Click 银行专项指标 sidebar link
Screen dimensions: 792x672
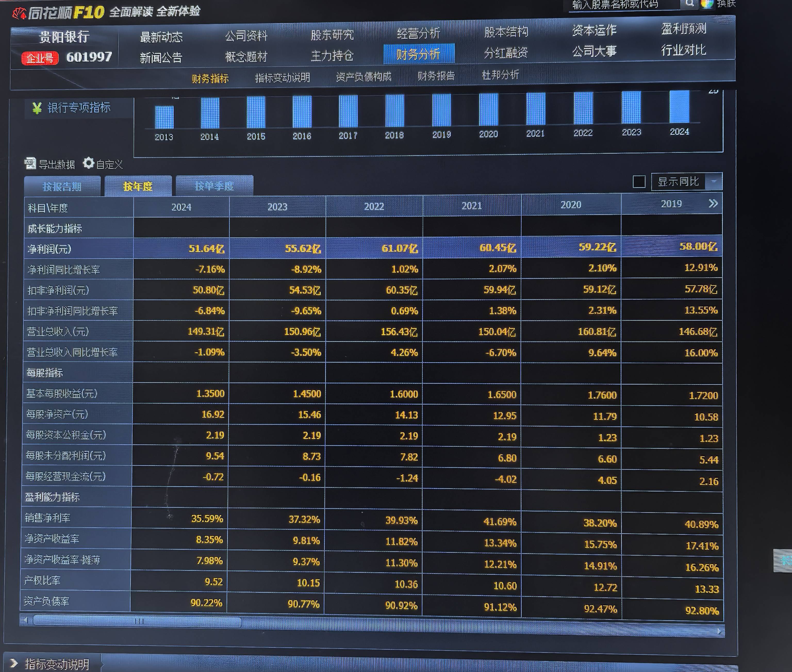(79, 108)
